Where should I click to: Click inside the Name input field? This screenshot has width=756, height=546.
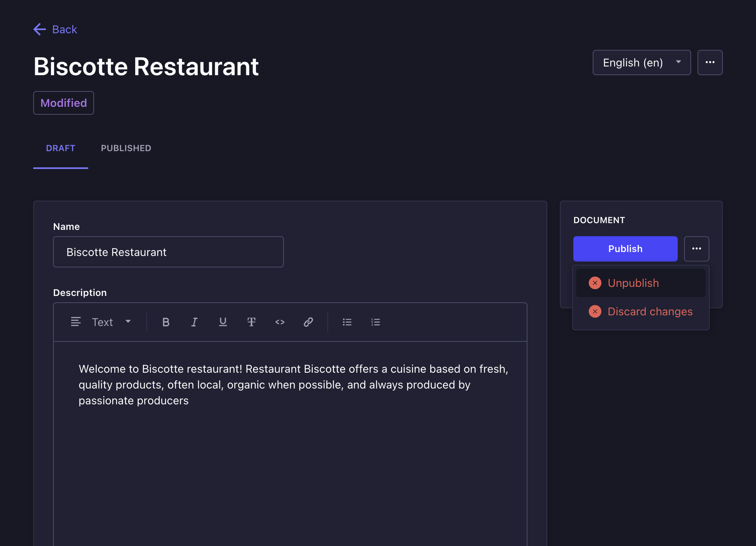point(168,252)
